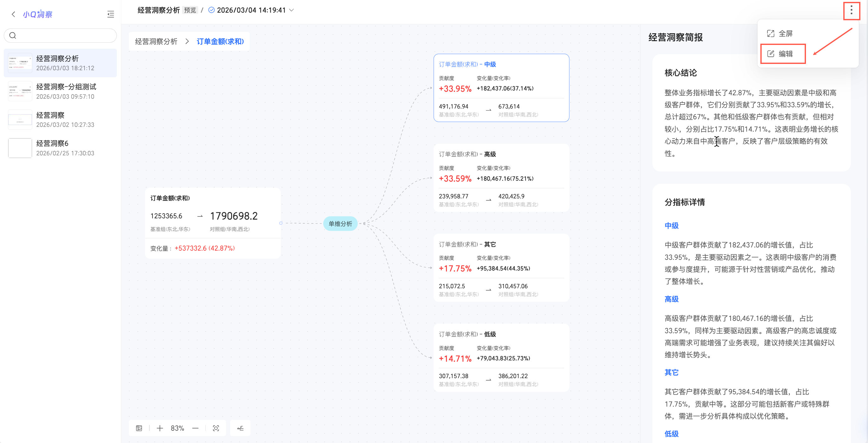Expand the 2026/03/04 14:19:41 version dropdown
868x443 pixels.
tap(292, 10)
